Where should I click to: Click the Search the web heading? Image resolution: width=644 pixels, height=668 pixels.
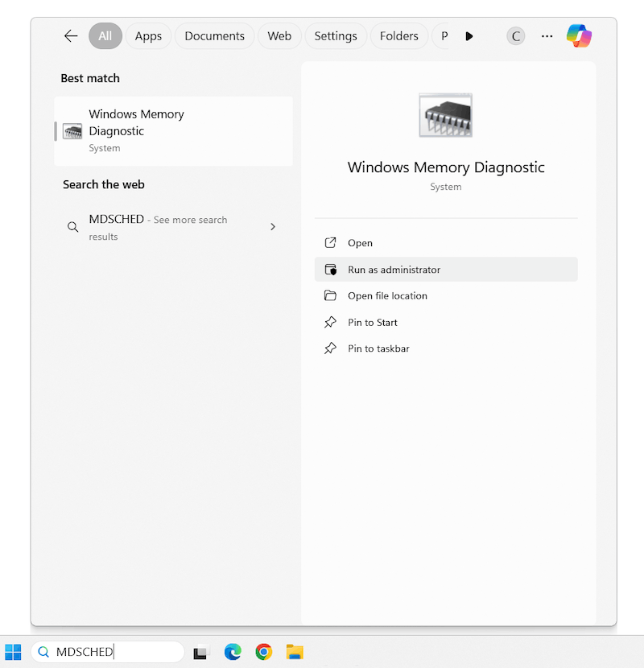tap(104, 184)
